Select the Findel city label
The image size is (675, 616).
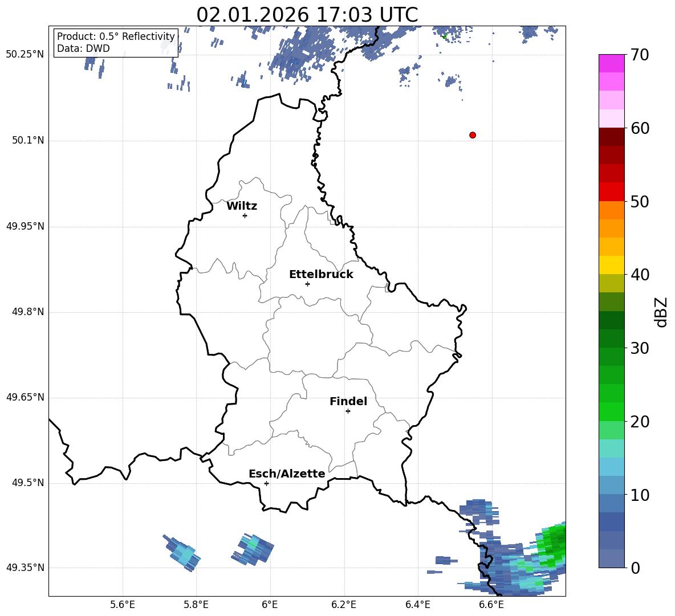[x=348, y=401]
